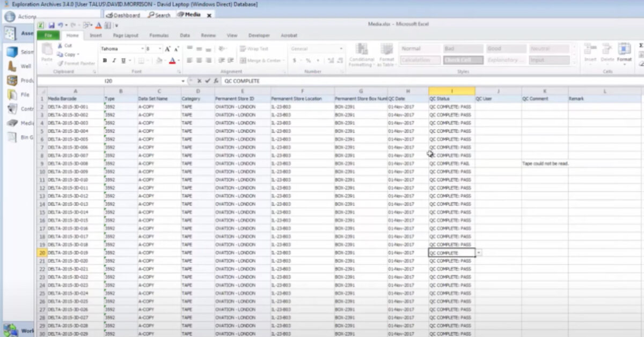Click the Well icon in the sidebar

13,67
